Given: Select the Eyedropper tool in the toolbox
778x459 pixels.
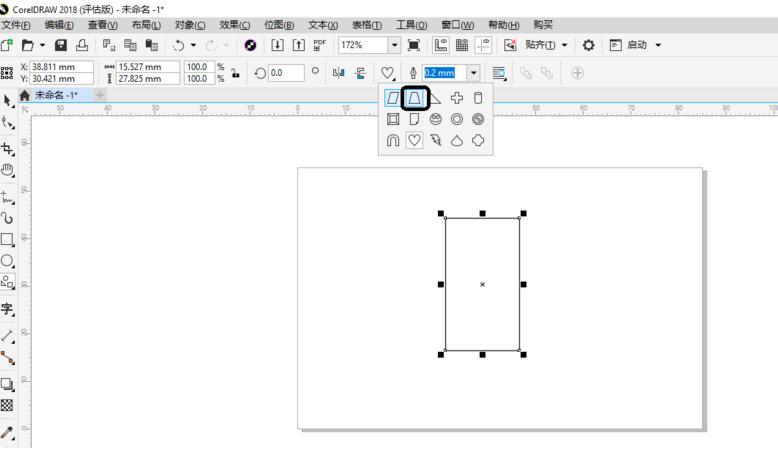Looking at the screenshot, I should pos(9,432).
